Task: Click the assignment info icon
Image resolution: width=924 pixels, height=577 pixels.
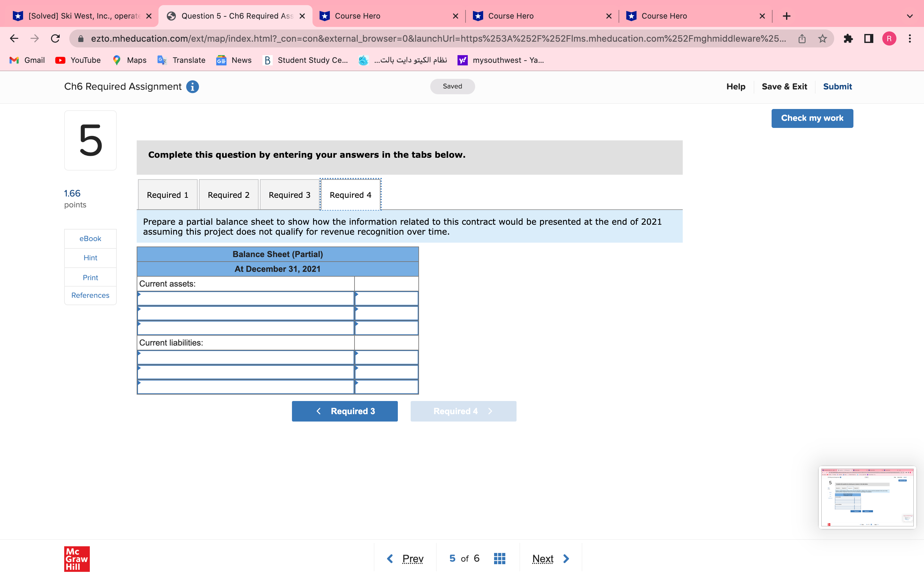Action: [x=193, y=87]
